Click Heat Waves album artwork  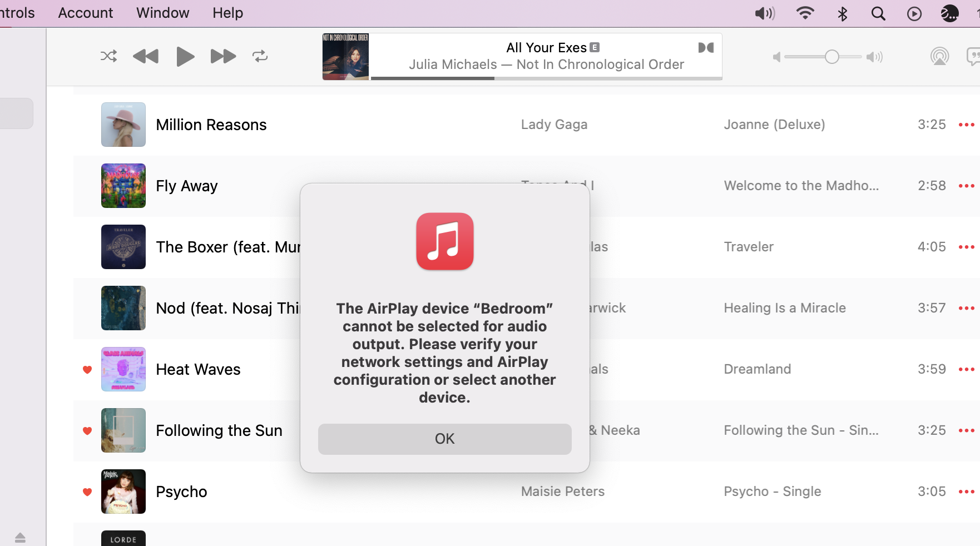click(123, 369)
